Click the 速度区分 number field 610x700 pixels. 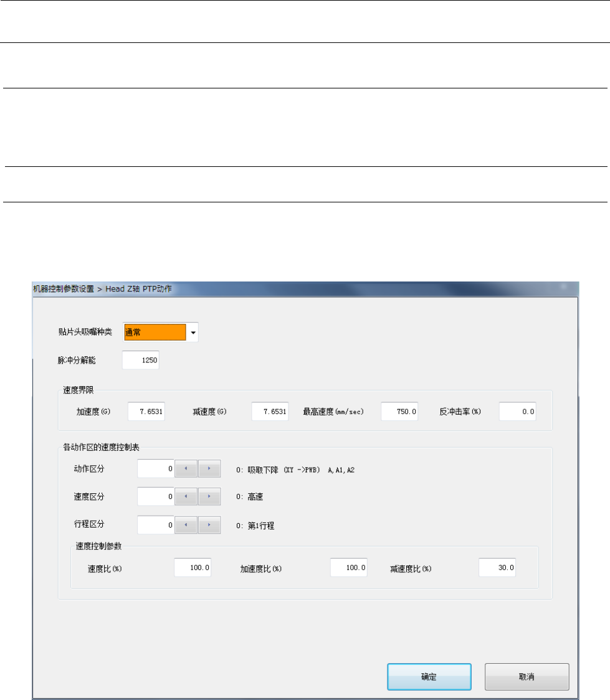coord(156,496)
